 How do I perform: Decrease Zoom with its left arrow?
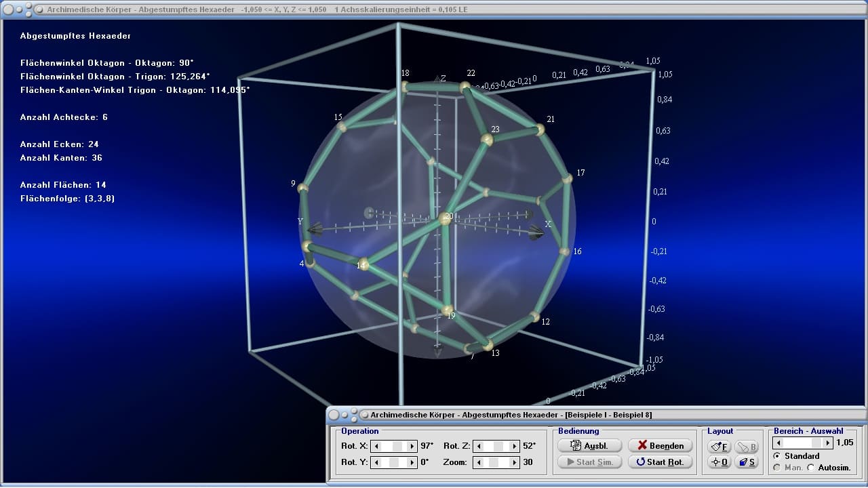click(478, 462)
